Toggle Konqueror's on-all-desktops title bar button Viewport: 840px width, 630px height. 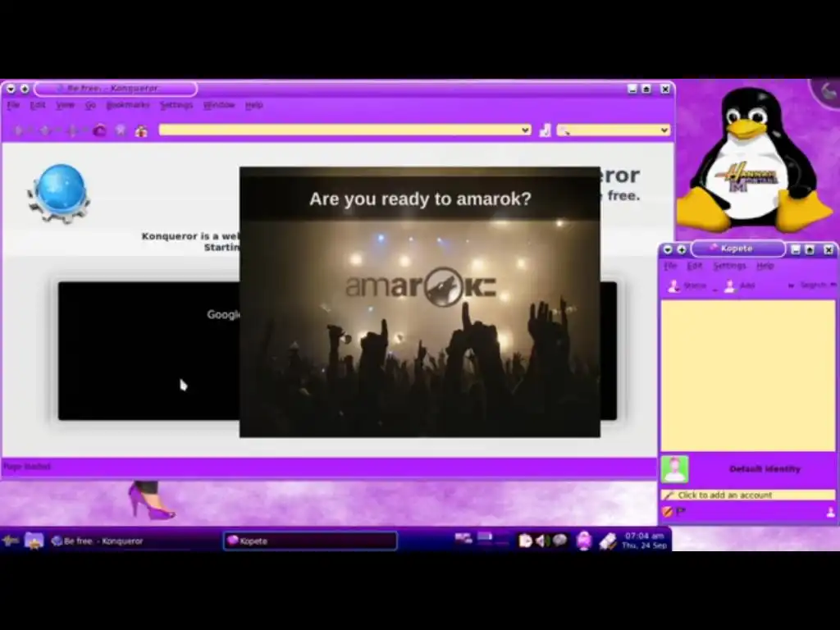[25, 89]
